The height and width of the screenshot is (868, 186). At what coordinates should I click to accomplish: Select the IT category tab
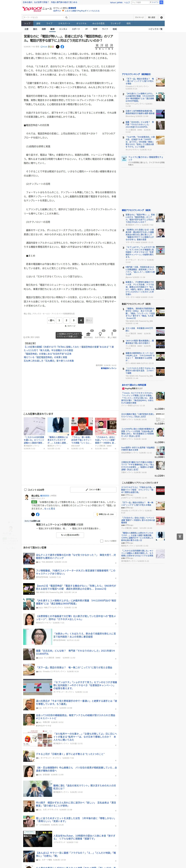(86, 29)
